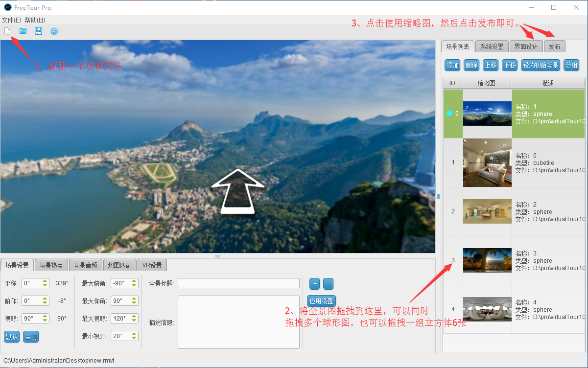Click the horizontal splitter handle below preview
The width and height of the screenshot is (588, 368).
pos(218,256)
